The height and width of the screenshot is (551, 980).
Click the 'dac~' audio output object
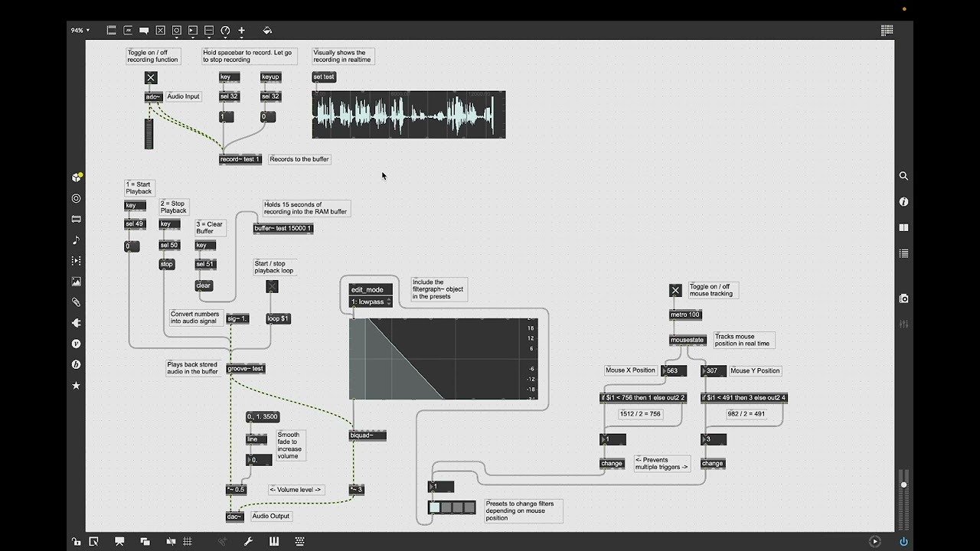click(x=234, y=517)
